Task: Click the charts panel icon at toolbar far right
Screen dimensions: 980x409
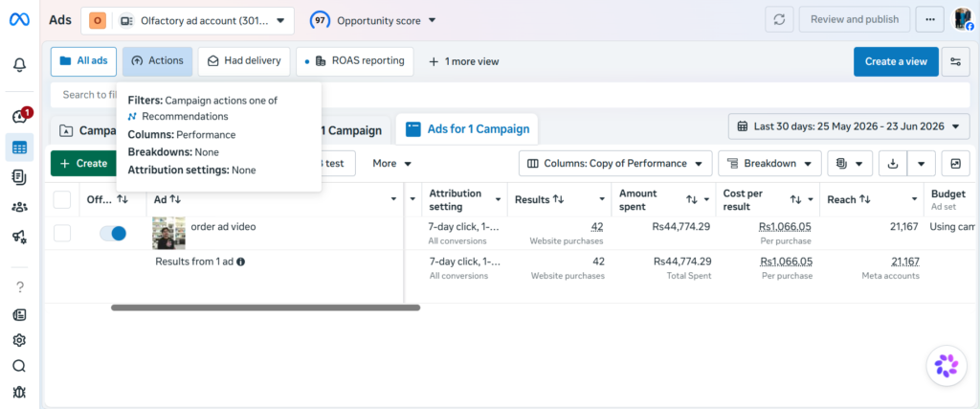Action: [956, 163]
